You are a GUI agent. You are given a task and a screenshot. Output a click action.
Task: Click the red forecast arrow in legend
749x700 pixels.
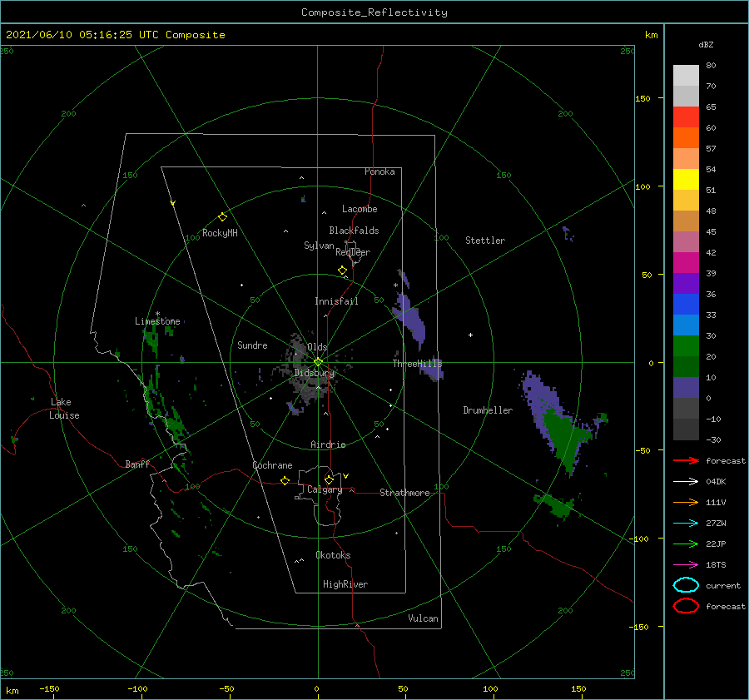point(686,460)
